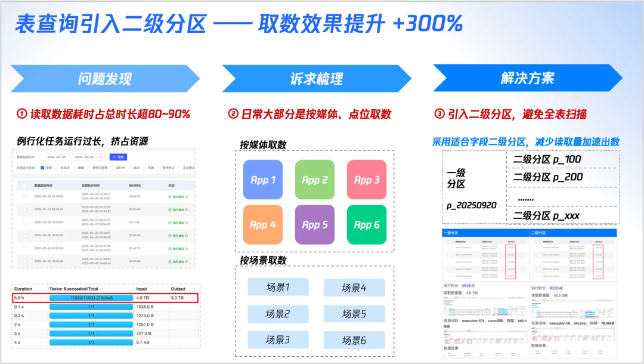Select the App 3 media icon

366,178
